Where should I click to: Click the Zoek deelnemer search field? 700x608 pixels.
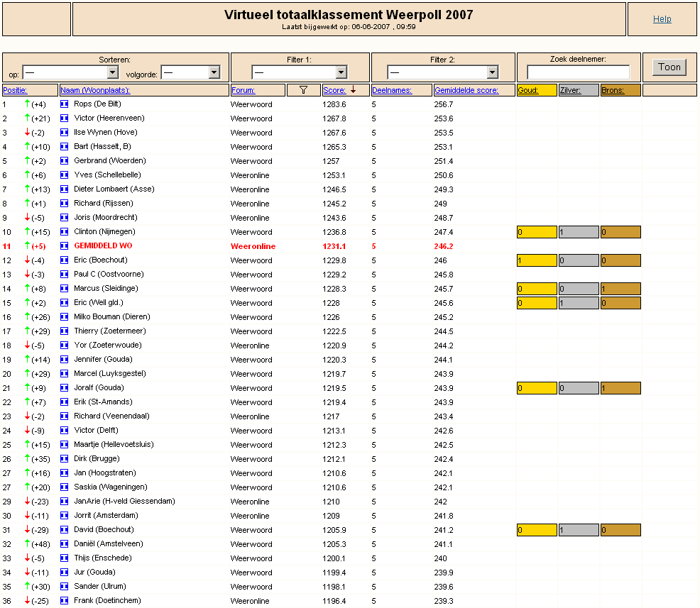[x=578, y=72]
